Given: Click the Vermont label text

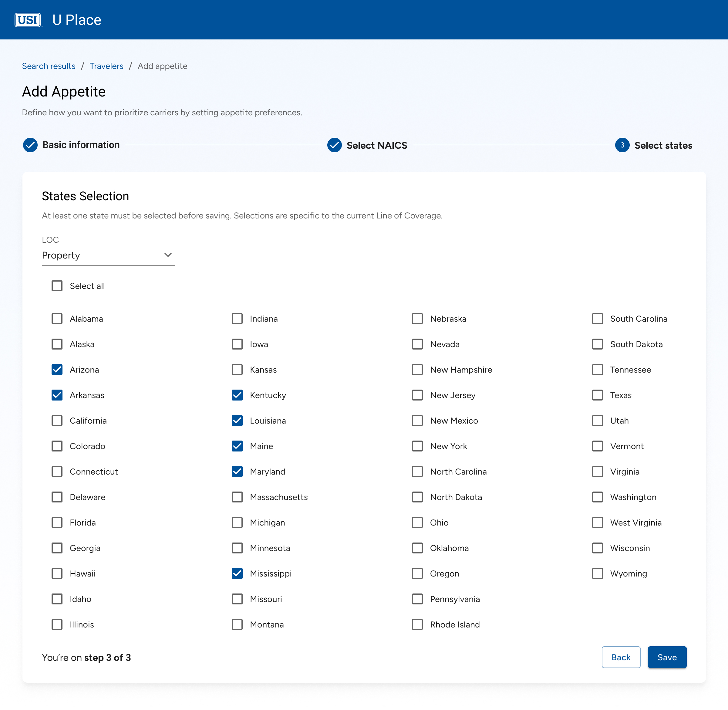Looking at the screenshot, I should pos(627,446).
